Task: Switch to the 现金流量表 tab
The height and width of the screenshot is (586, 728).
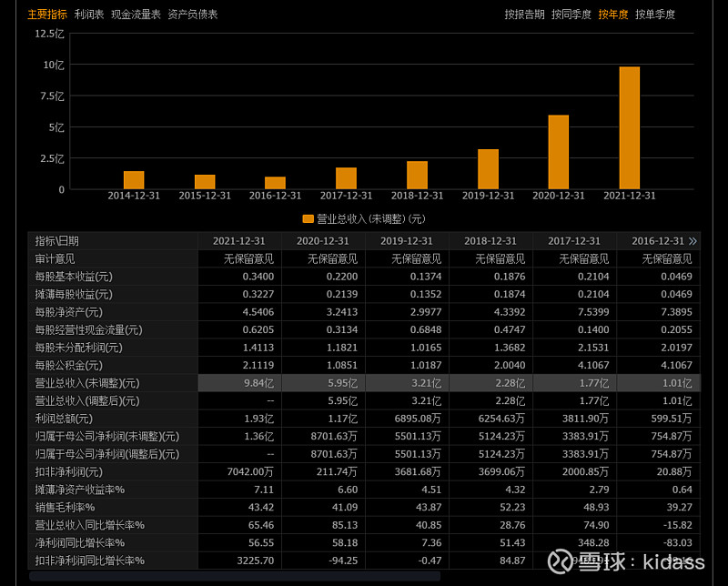Action: click(136, 15)
